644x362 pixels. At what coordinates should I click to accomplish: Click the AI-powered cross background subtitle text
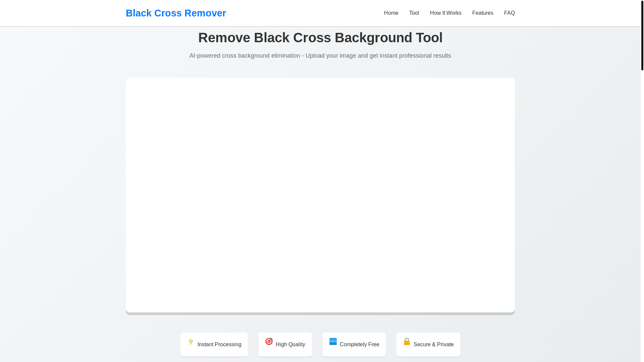coord(320,56)
